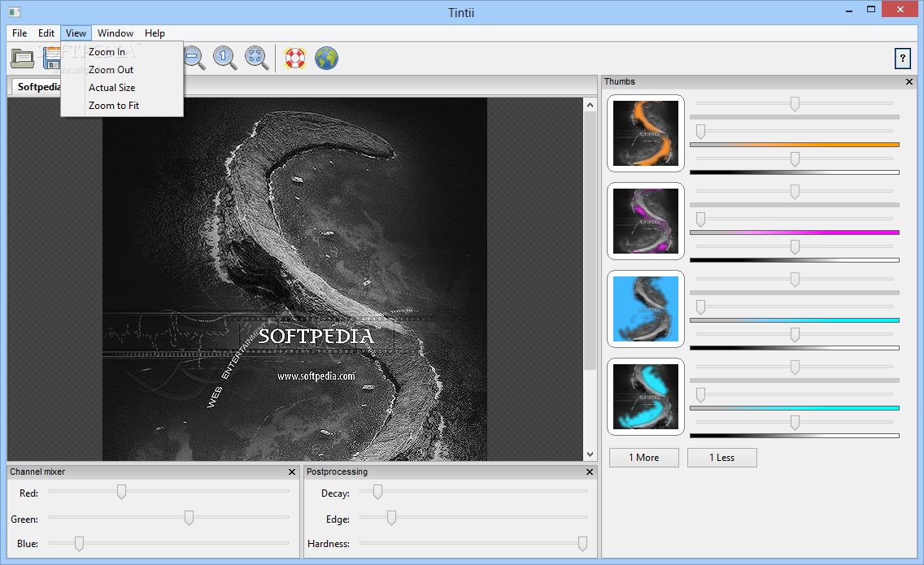Close the Thumbs panel
Image resolution: width=924 pixels, height=565 pixels.
pyautogui.click(x=909, y=82)
